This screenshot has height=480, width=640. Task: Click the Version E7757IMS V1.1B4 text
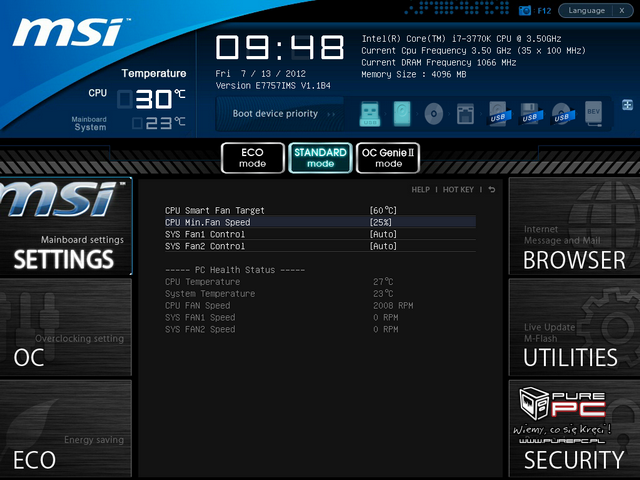click(273, 86)
